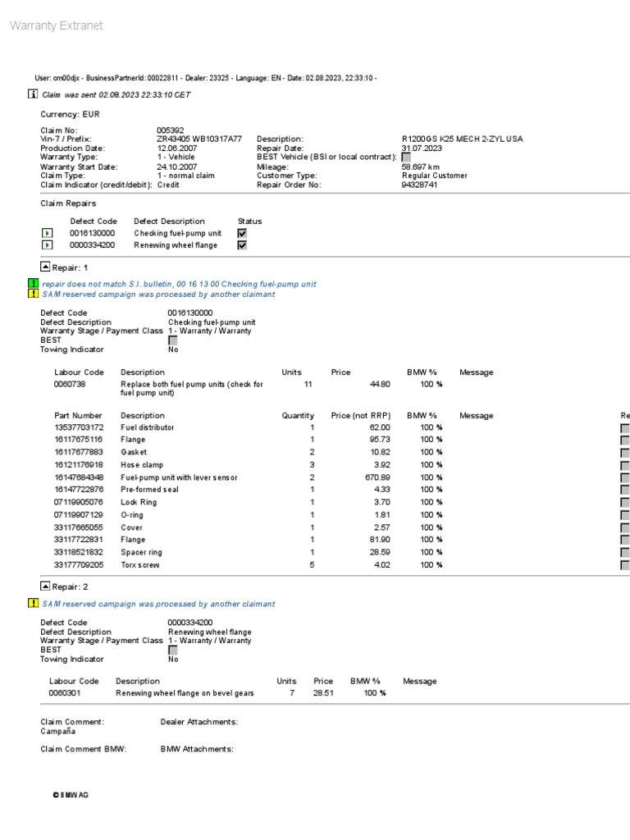Open 'repair does not match S.I. bulletin' message
The height and width of the screenshot is (840, 630).
179,284
